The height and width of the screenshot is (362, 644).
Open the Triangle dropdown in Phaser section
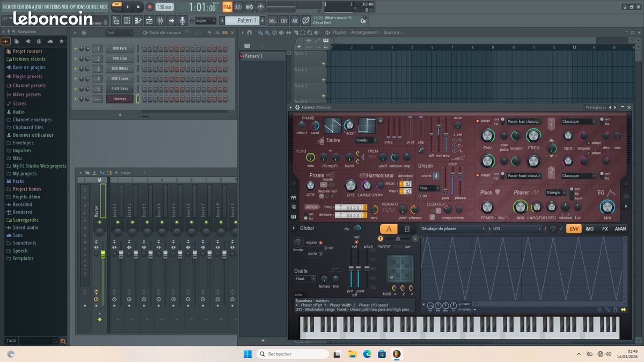point(557,193)
